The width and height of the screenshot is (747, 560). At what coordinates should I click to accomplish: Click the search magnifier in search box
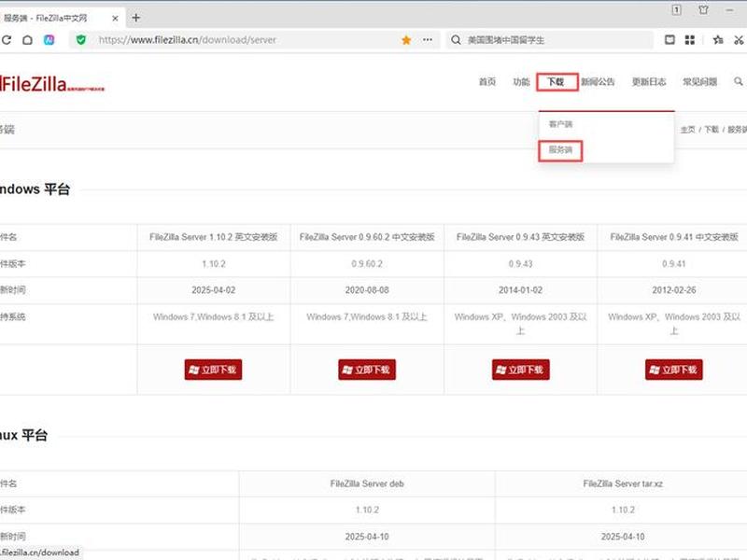(x=456, y=40)
